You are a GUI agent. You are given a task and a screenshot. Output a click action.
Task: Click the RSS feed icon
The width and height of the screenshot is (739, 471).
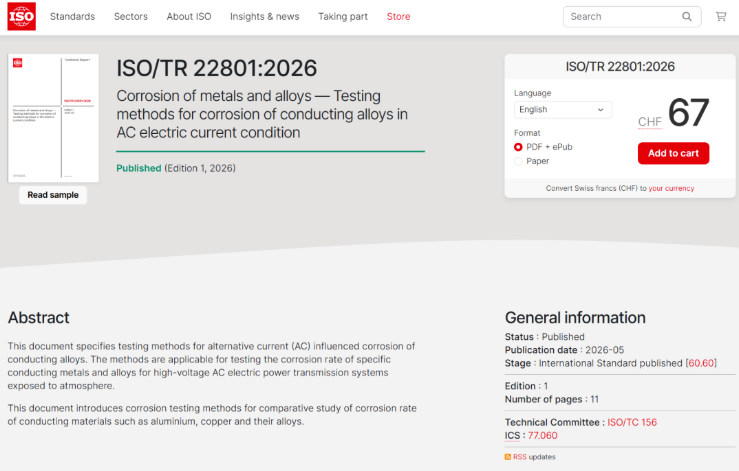(x=508, y=457)
